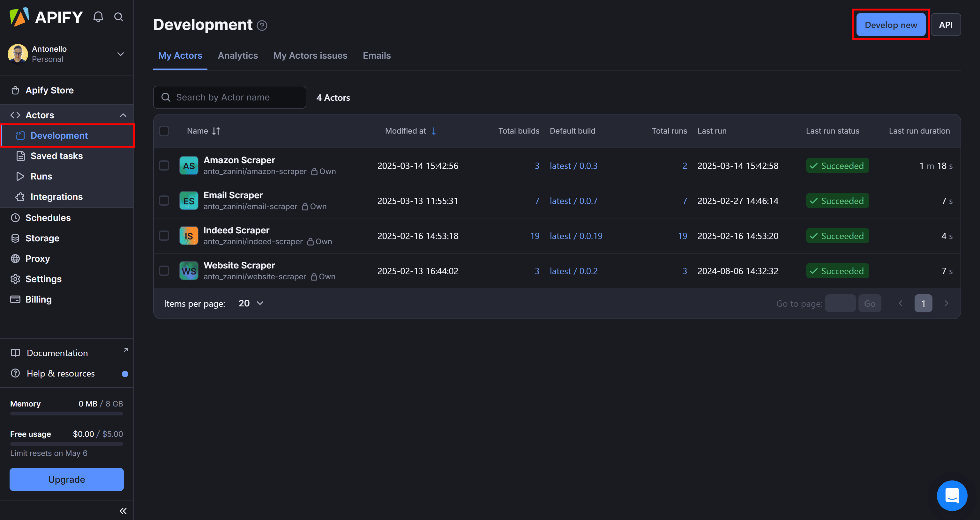Switch to the My Actors issues tab
980x520 pixels.
click(310, 55)
